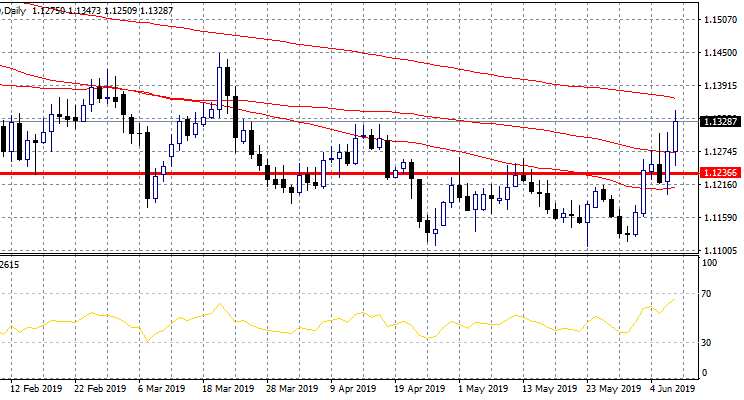744x400 pixels.
Task: Select the last bullish candle at far right
Action: point(675,137)
